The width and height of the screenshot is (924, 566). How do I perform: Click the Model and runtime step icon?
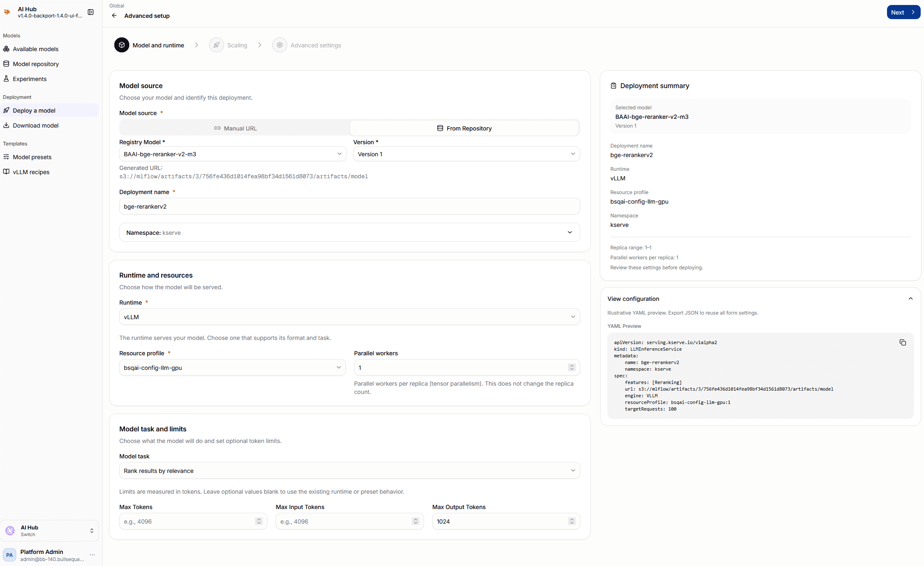122,45
